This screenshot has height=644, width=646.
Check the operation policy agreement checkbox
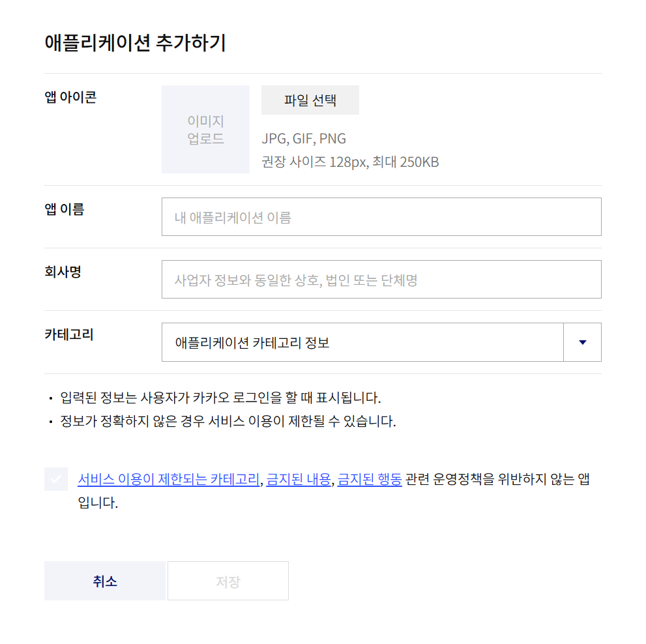pos(56,479)
